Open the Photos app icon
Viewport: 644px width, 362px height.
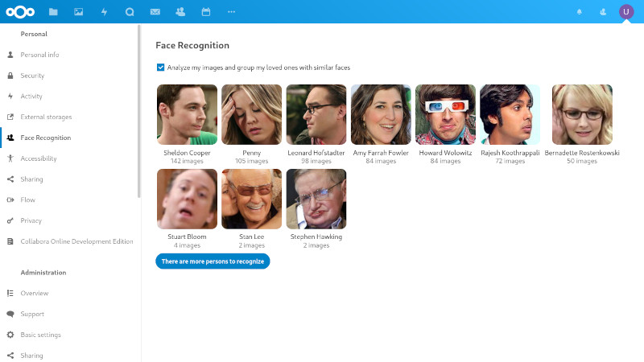[x=78, y=12]
